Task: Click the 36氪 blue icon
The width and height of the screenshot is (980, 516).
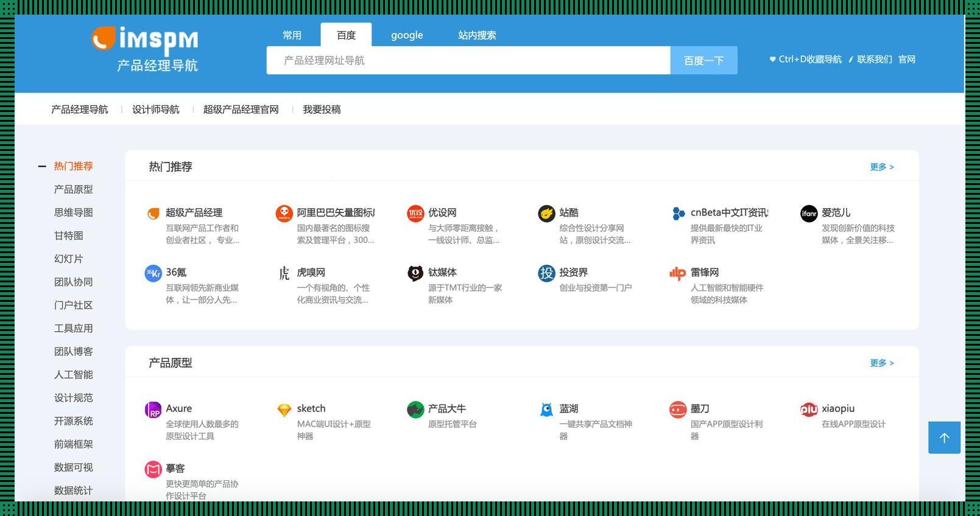Action: (153, 273)
